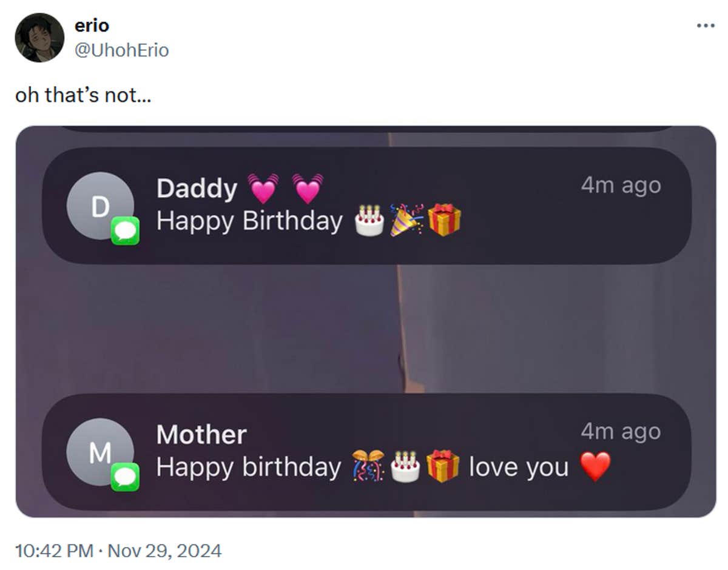
Task: Click the "oh that's not..." tweet text
Action: tap(83, 95)
